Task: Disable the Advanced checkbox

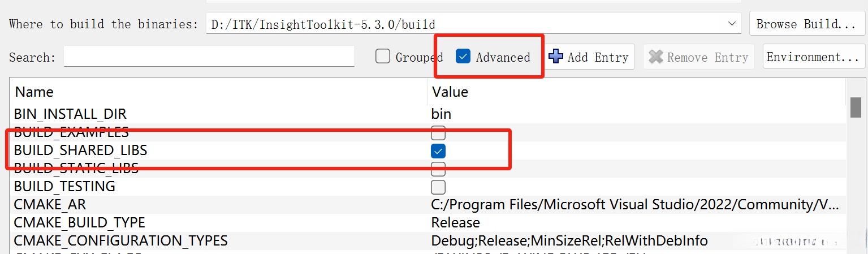Action: [463, 57]
